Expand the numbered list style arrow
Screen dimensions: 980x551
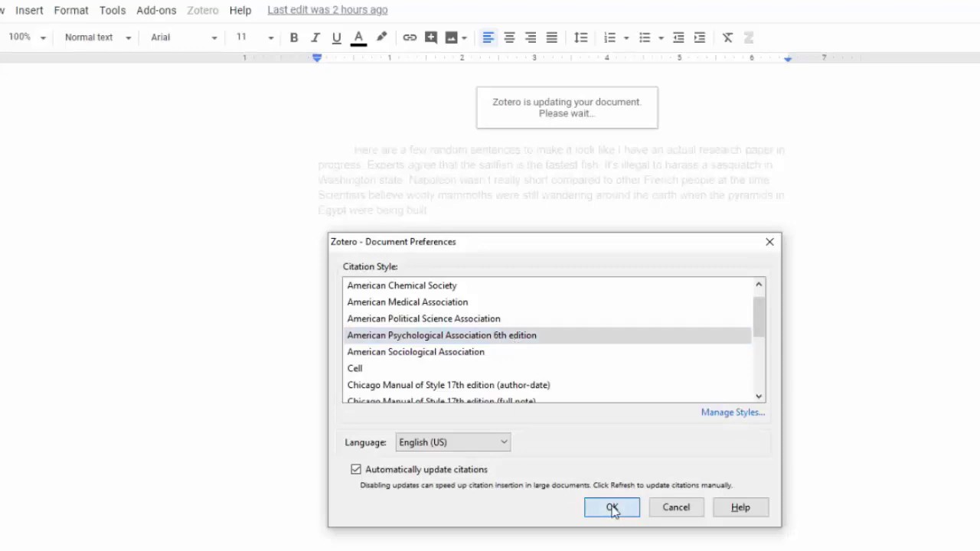click(x=626, y=37)
